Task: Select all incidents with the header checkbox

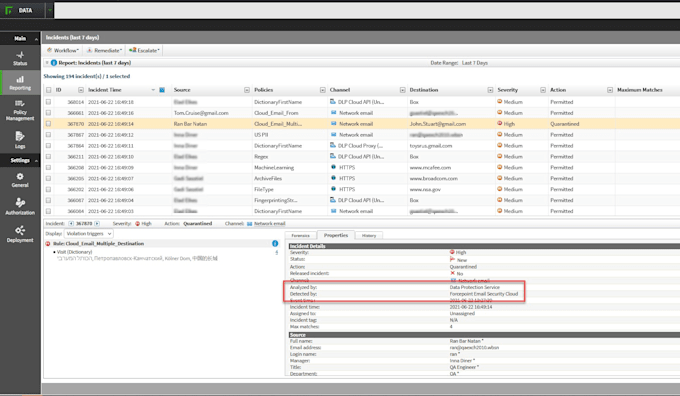Action: pos(49,90)
